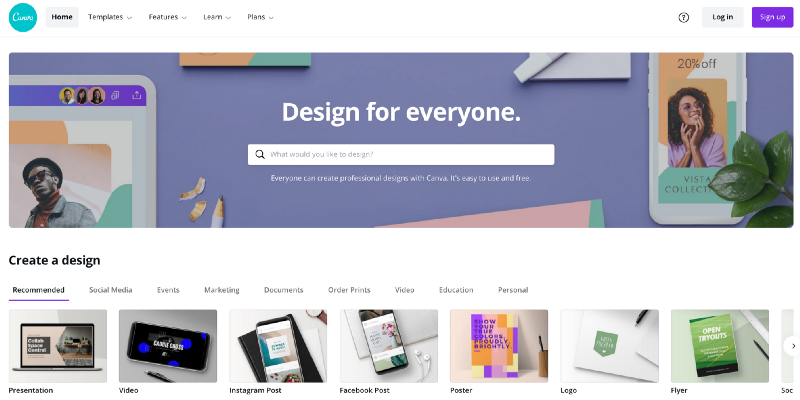800x400 pixels.
Task: Choose the Instagram Post thumbnail
Action: [x=278, y=346]
